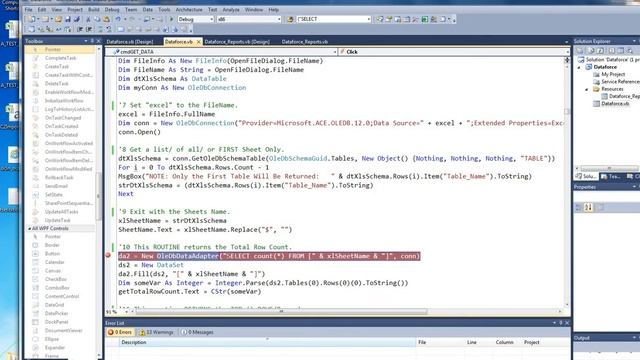Image resolution: width=640 pixels, height=360 pixels.
Task: Select OnTaskChanged in Toolbox
Action: [63, 118]
